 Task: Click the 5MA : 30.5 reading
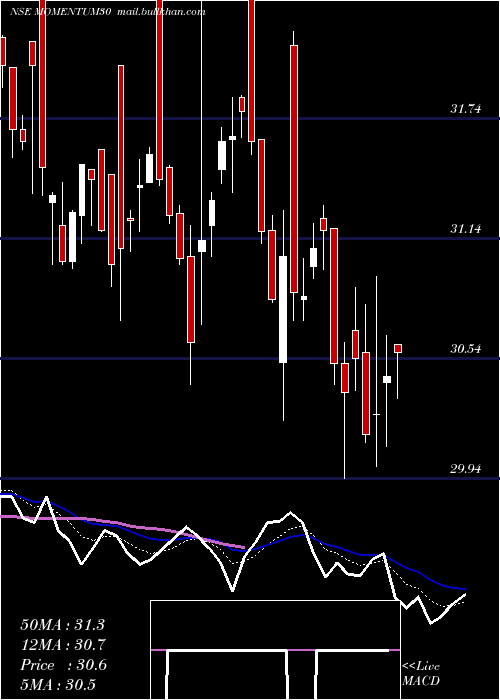coord(58,685)
